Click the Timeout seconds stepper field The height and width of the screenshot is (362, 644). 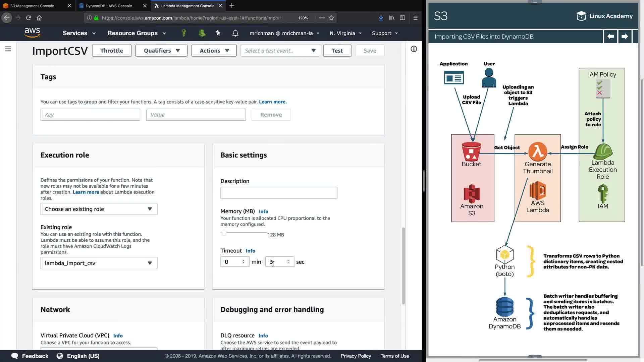pyautogui.click(x=279, y=262)
